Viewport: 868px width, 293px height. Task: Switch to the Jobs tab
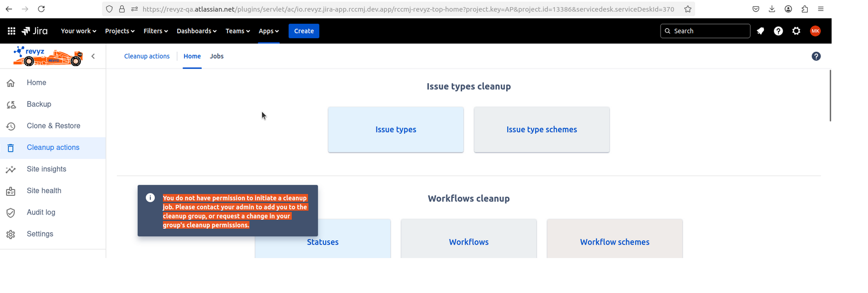(x=217, y=56)
